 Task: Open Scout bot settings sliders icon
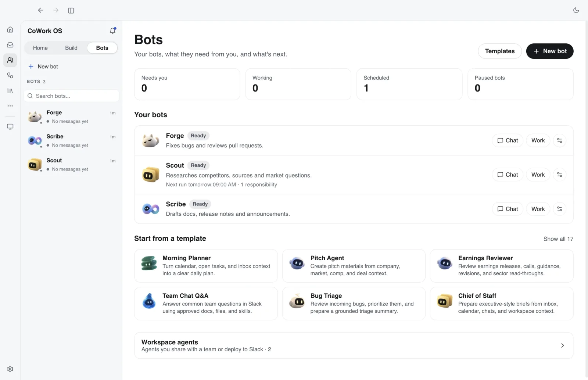[559, 175]
